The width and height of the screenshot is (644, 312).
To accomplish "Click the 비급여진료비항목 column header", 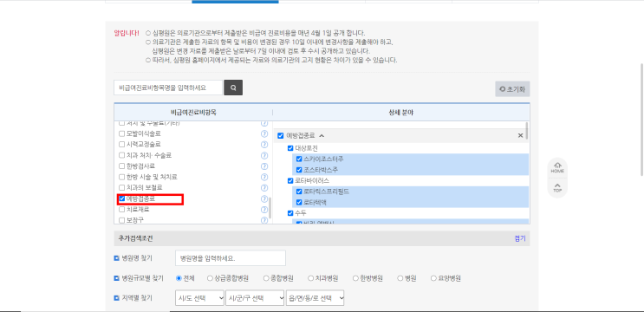I will click(193, 112).
